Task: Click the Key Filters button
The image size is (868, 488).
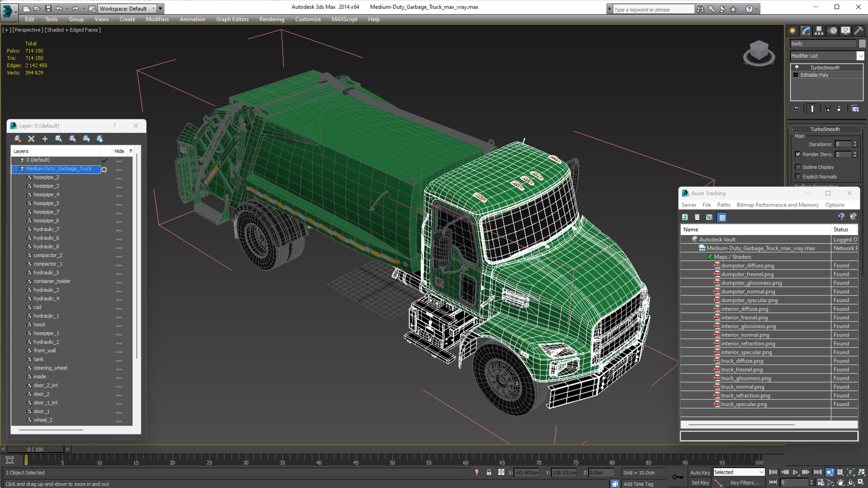Action: [x=744, y=483]
